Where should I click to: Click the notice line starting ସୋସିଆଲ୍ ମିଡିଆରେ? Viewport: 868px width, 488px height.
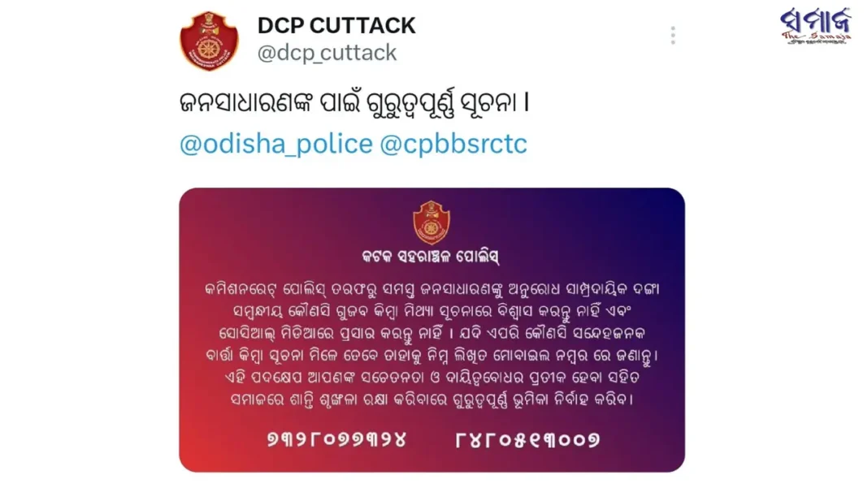pos(432,334)
